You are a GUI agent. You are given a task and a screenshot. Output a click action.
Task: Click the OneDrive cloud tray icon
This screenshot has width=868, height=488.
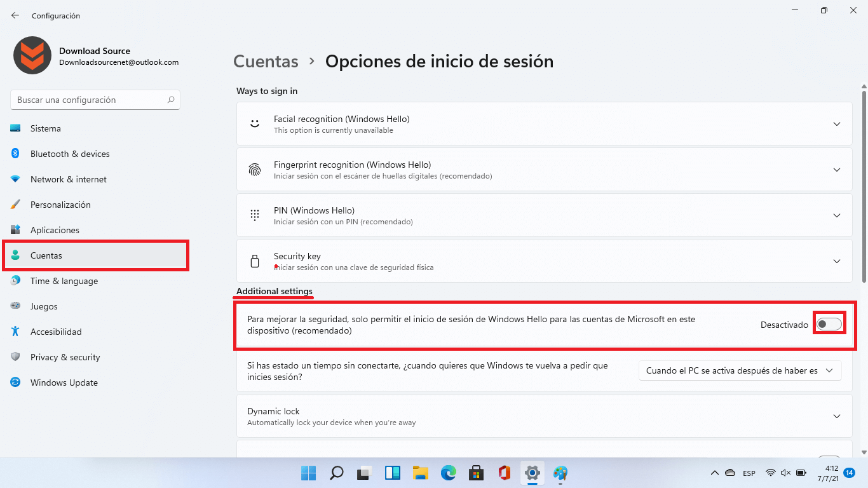[730, 473]
